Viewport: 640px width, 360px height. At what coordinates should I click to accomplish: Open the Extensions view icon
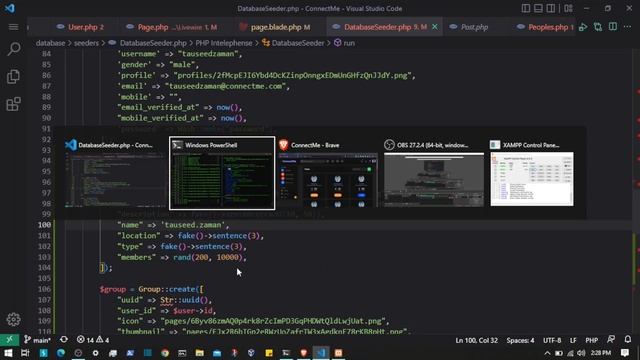(x=13, y=104)
